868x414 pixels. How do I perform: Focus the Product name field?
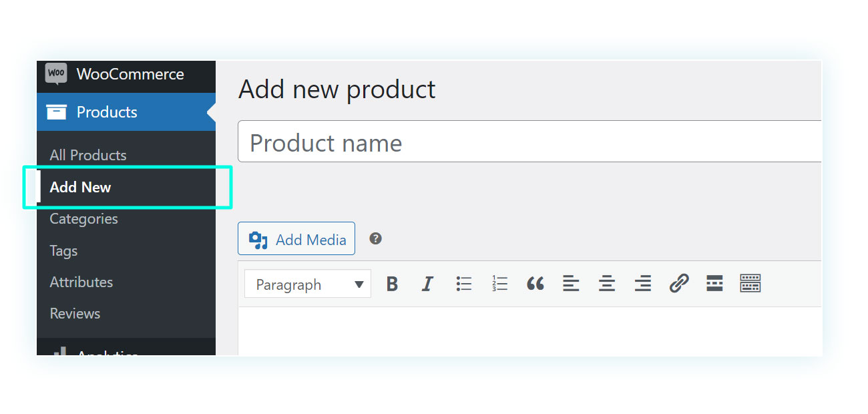[529, 142]
